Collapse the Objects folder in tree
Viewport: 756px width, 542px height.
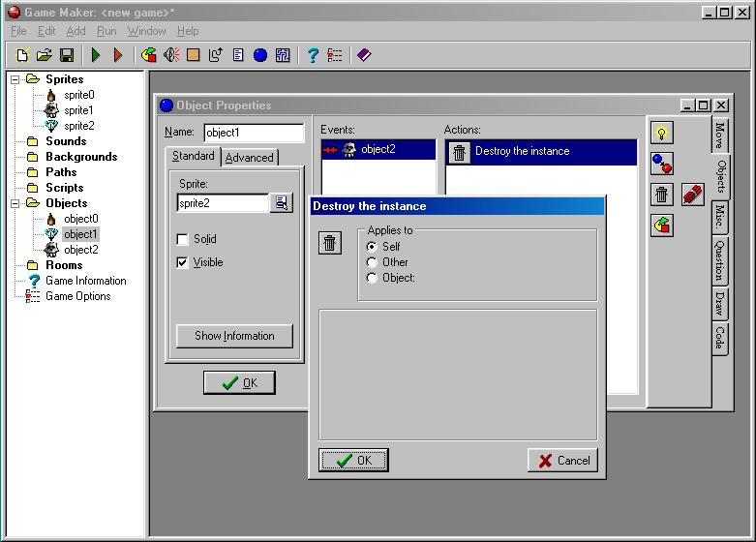(x=16, y=203)
